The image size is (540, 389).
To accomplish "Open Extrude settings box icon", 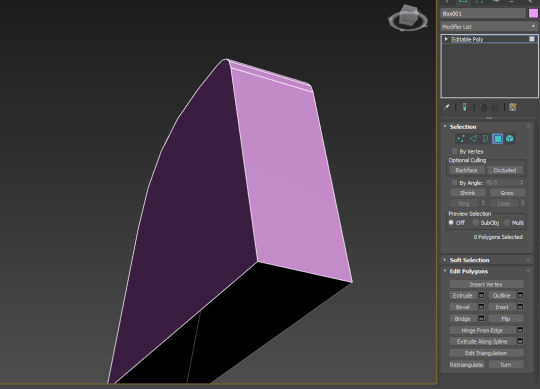I will point(481,295).
